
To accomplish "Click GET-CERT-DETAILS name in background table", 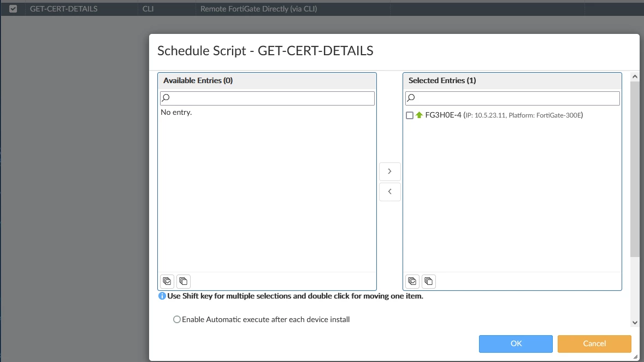I will click(x=64, y=9).
